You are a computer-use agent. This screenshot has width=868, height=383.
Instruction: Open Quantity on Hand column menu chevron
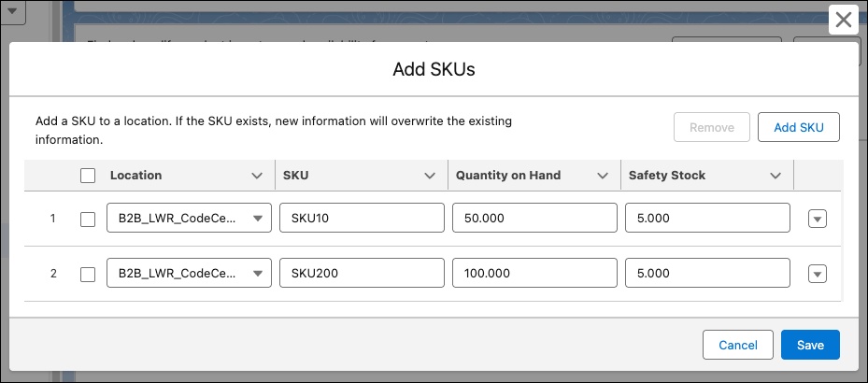click(x=603, y=176)
